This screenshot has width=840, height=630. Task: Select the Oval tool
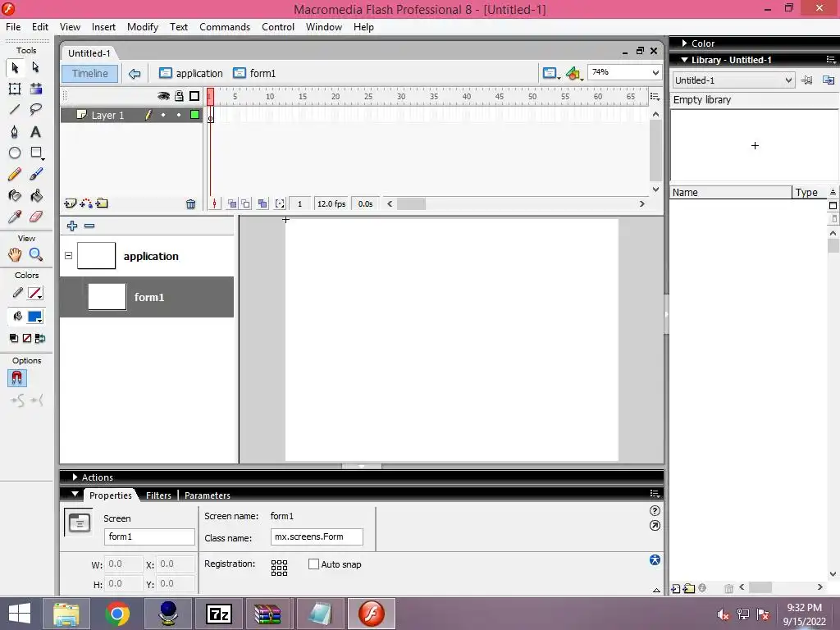15,153
